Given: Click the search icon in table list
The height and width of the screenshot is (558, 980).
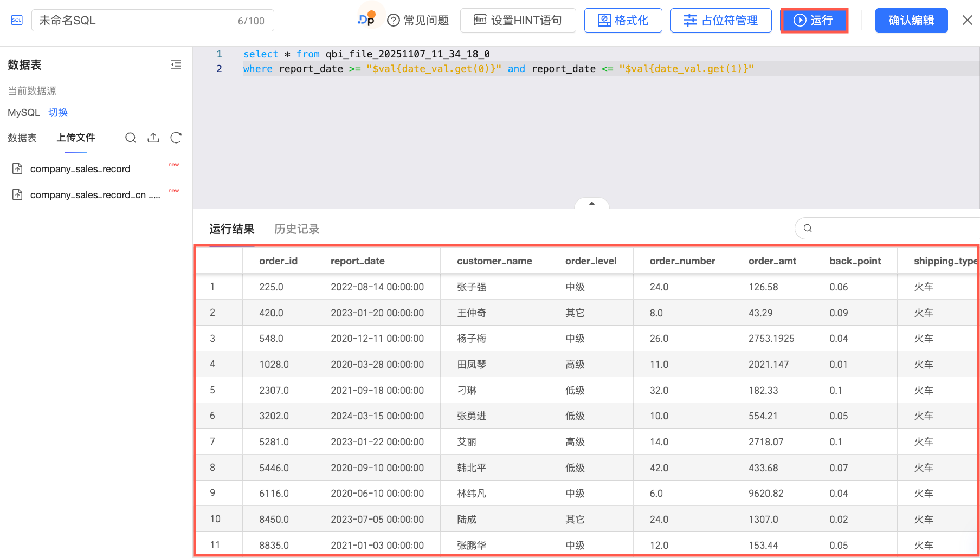Looking at the screenshot, I should 131,138.
